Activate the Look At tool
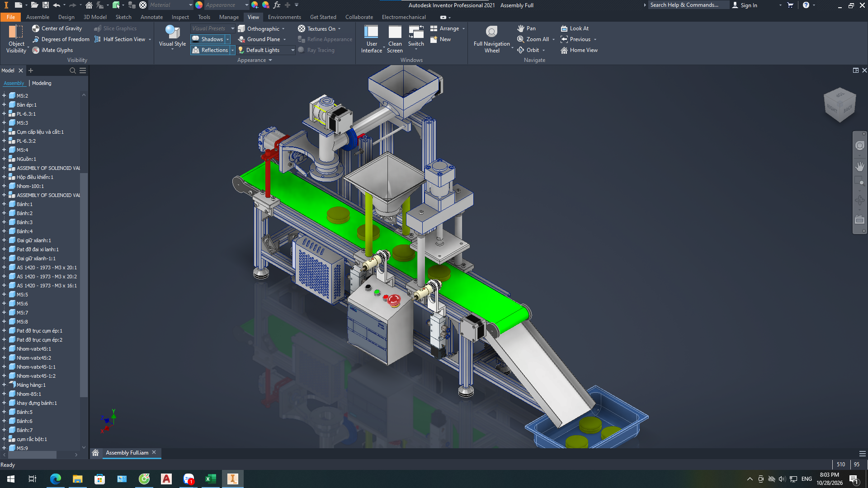 pyautogui.click(x=575, y=28)
